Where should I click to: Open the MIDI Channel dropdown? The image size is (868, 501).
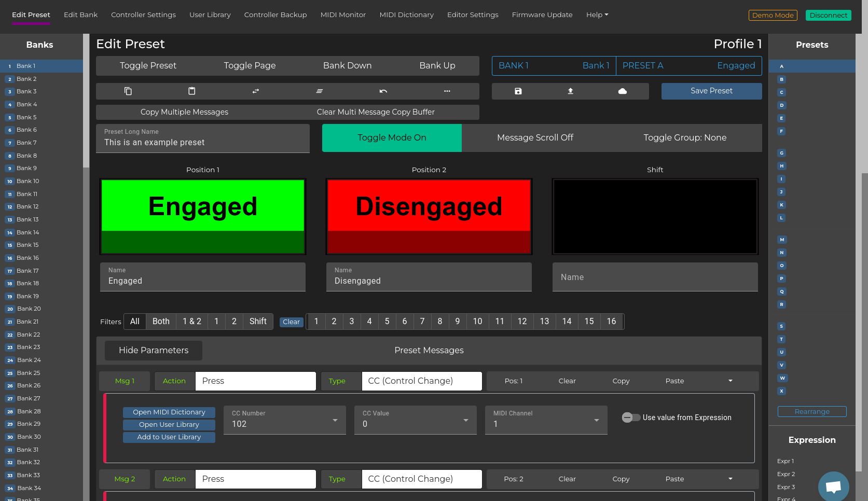coord(597,420)
